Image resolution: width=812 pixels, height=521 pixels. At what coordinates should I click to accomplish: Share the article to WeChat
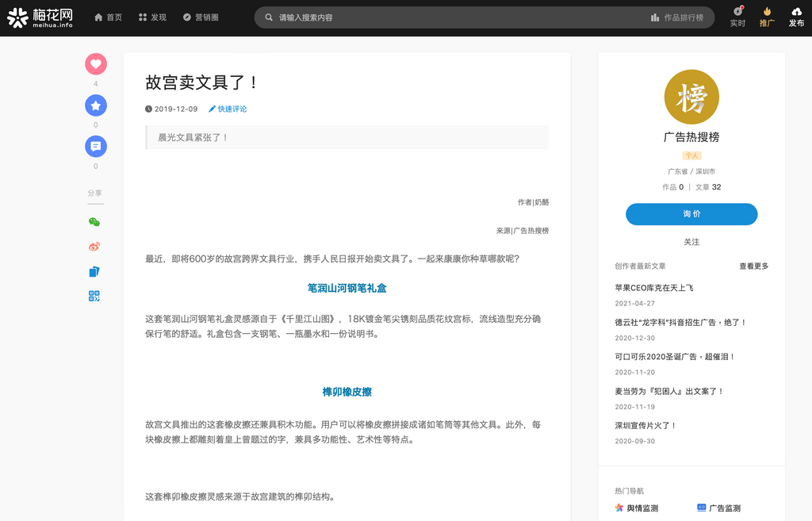click(94, 222)
